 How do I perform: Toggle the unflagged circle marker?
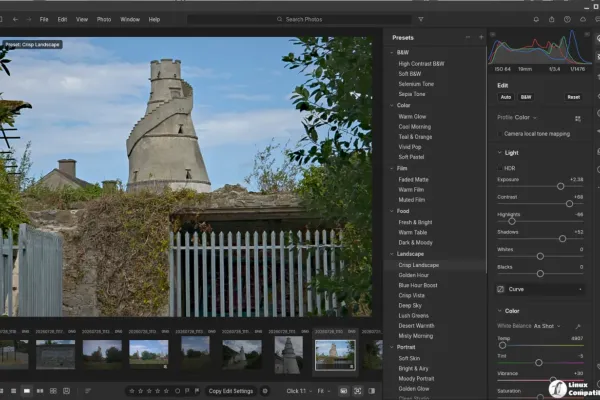[177, 391]
